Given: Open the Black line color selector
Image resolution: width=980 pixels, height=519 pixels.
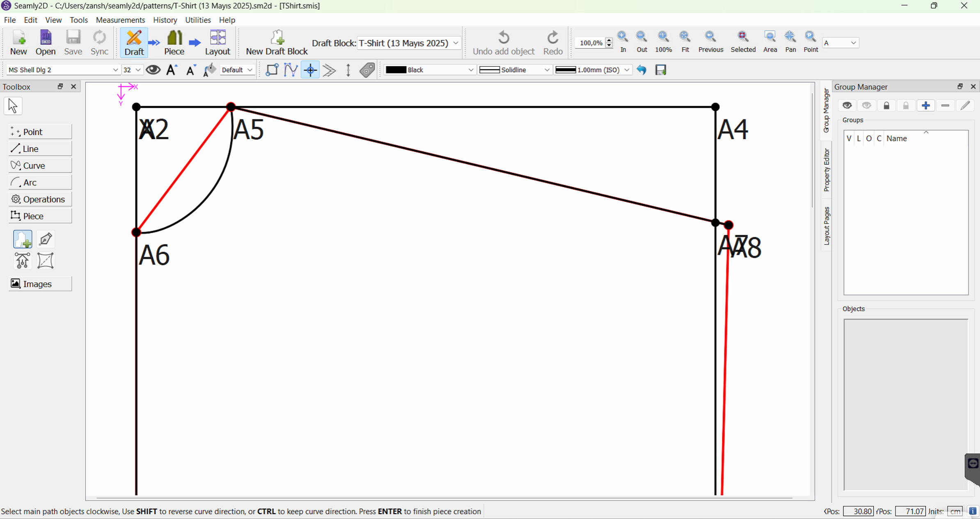Looking at the screenshot, I should tap(429, 70).
